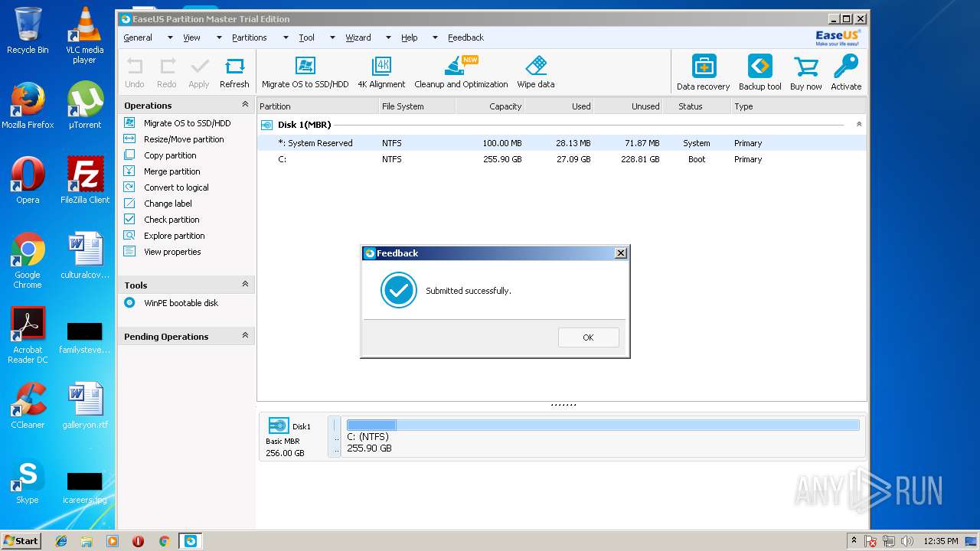Click the Activate key icon
This screenshot has height=551, width=980.
pos(846,73)
